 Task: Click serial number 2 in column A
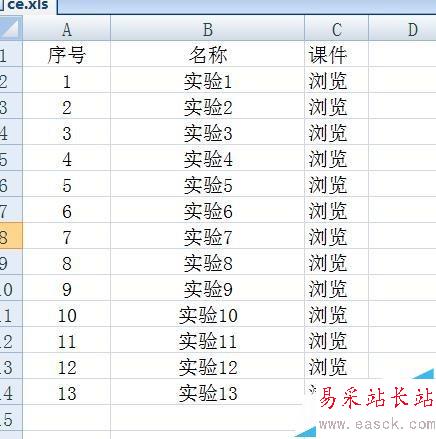point(67,107)
